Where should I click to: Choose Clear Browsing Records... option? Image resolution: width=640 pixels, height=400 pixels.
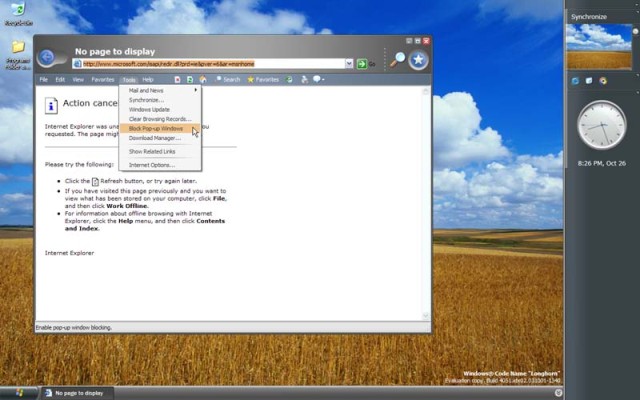click(160, 119)
